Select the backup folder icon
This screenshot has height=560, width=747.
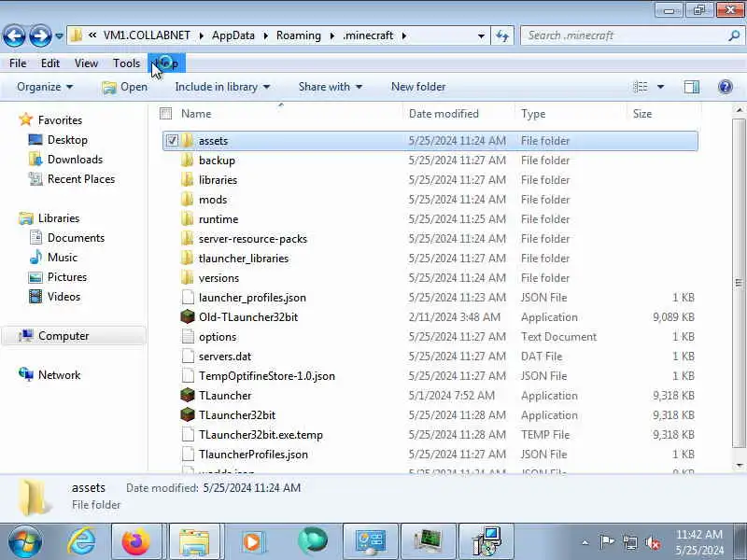pos(188,161)
